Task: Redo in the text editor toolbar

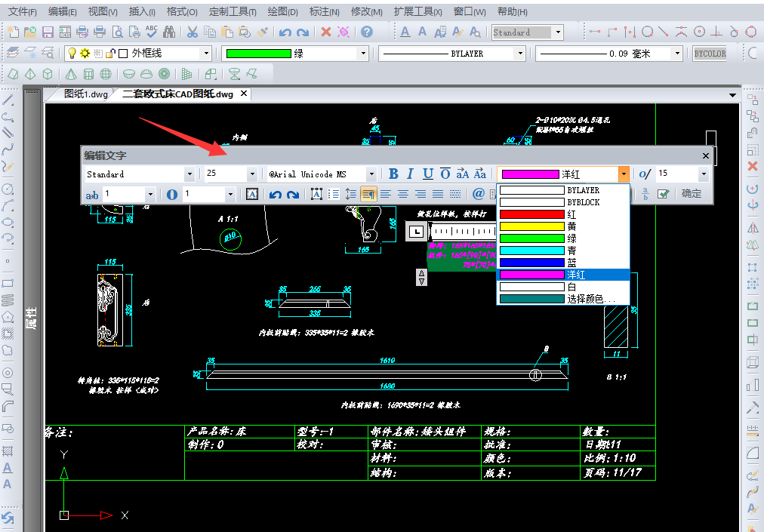Action: 293,195
